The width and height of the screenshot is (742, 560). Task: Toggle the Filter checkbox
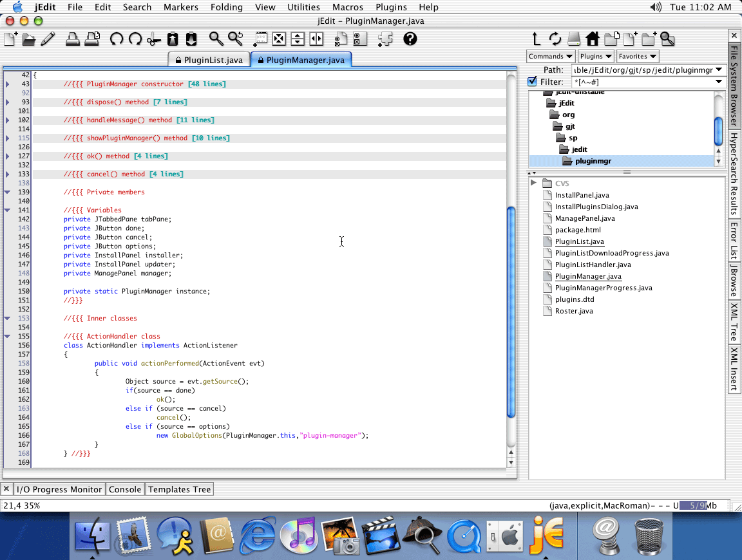tap(532, 82)
